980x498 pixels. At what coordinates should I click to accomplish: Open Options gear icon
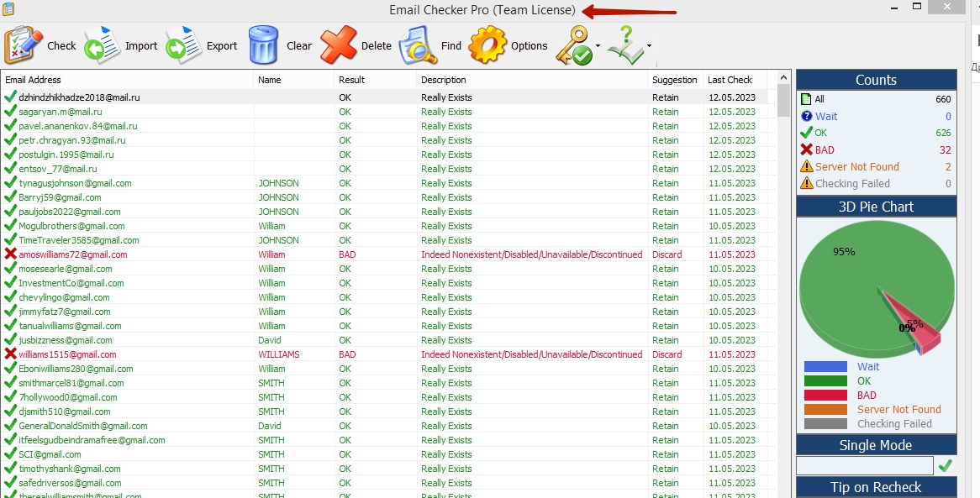pyautogui.click(x=487, y=45)
